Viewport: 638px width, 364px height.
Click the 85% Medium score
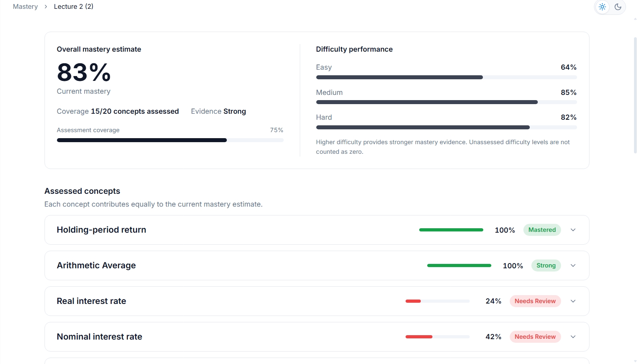(569, 93)
